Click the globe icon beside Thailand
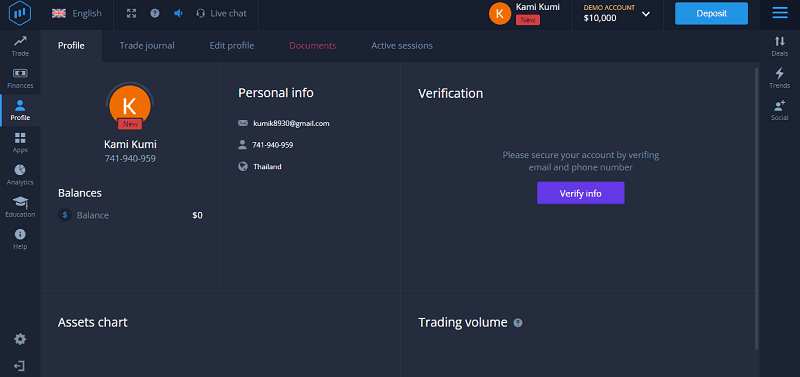The height and width of the screenshot is (377, 800). tap(243, 166)
